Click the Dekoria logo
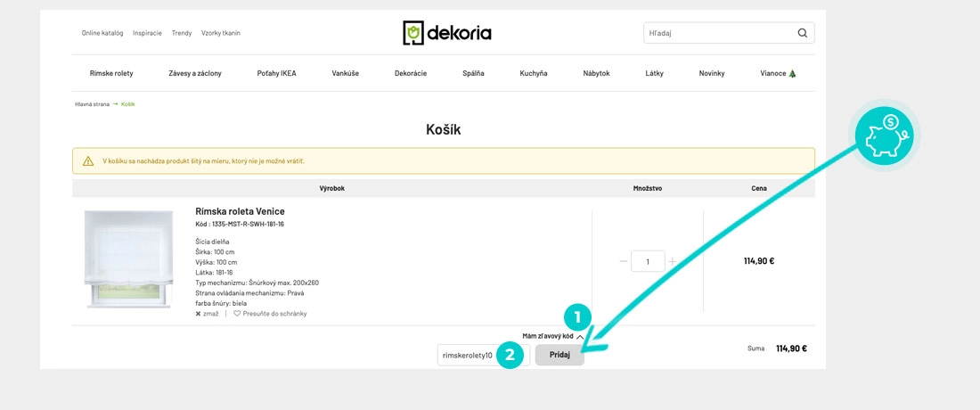The height and width of the screenshot is (410, 980). click(x=447, y=33)
